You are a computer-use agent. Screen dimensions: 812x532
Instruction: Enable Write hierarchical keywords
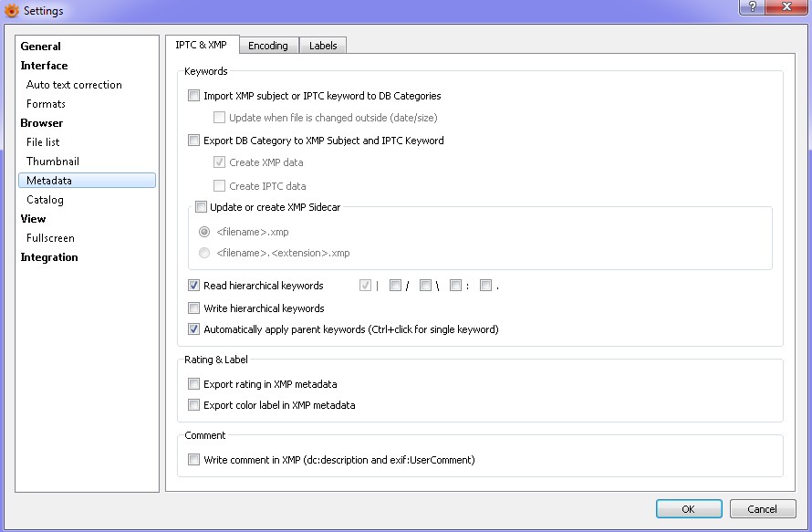pyautogui.click(x=193, y=308)
